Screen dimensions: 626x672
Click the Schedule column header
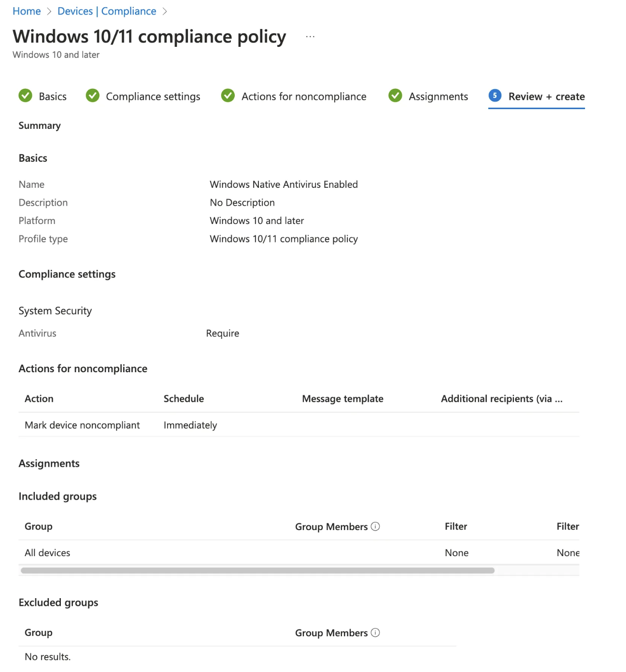184,399
